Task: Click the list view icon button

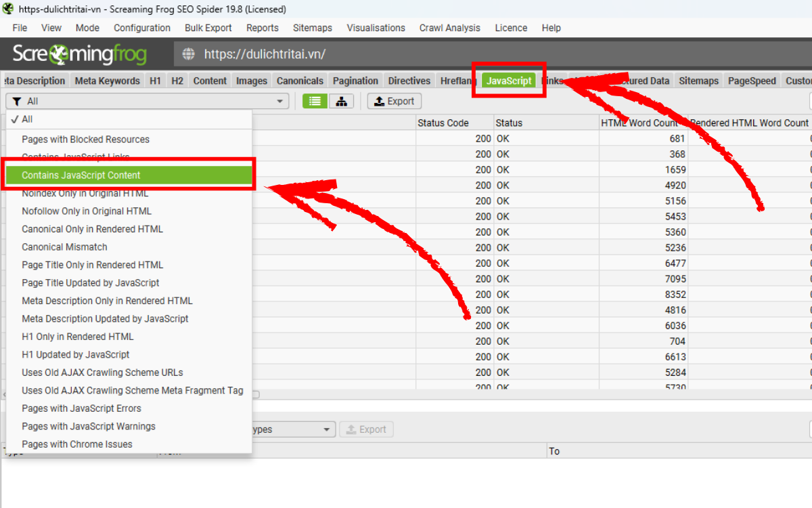Action: coord(315,101)
